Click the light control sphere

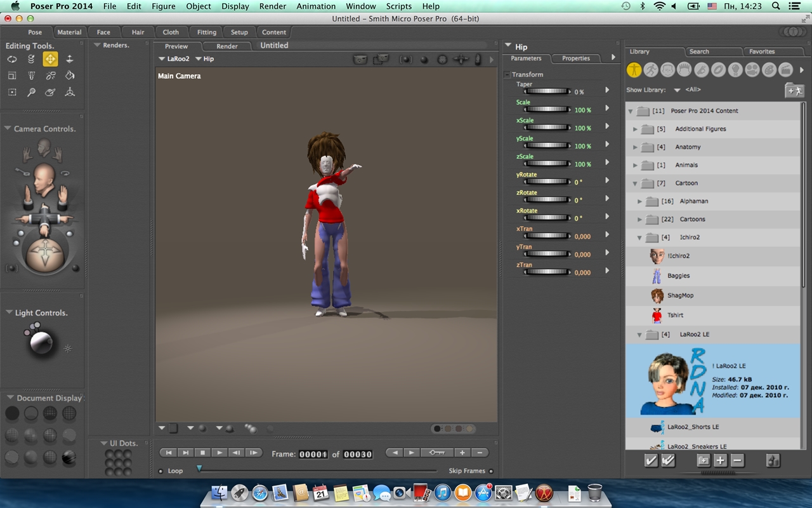[x=41, y=343]
